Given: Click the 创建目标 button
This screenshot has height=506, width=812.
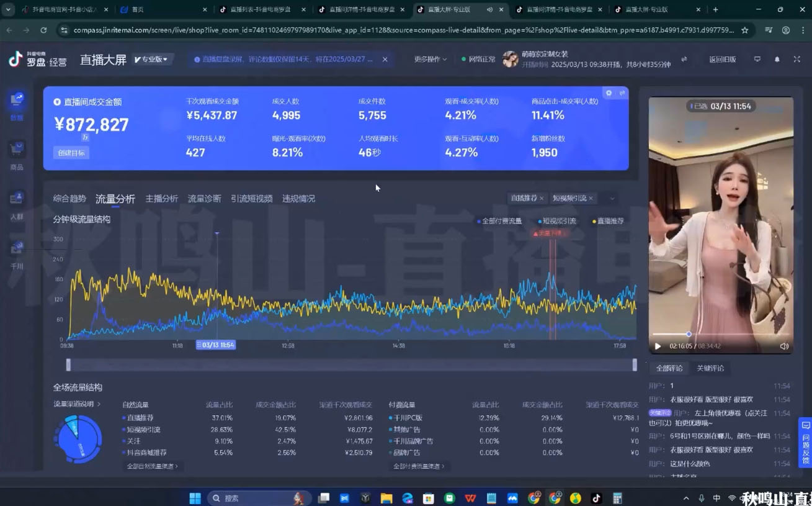Looking at the screenshot, I should [x=71, y=153].
